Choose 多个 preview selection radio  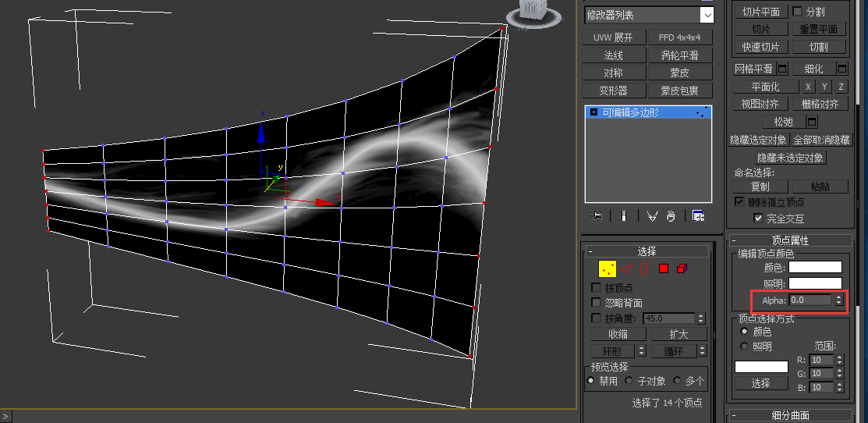pos(677,381)
